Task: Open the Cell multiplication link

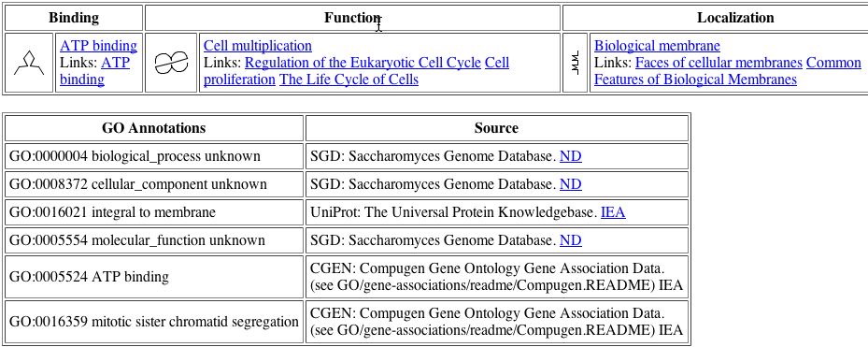Action: (258, 46)
